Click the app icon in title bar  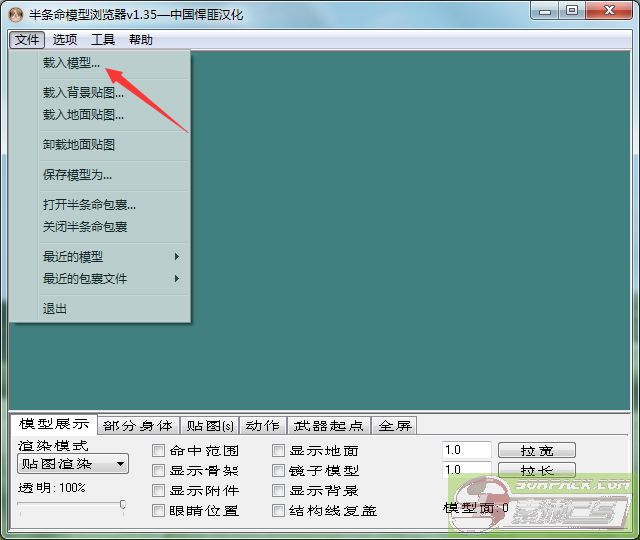tap(15, 14)
